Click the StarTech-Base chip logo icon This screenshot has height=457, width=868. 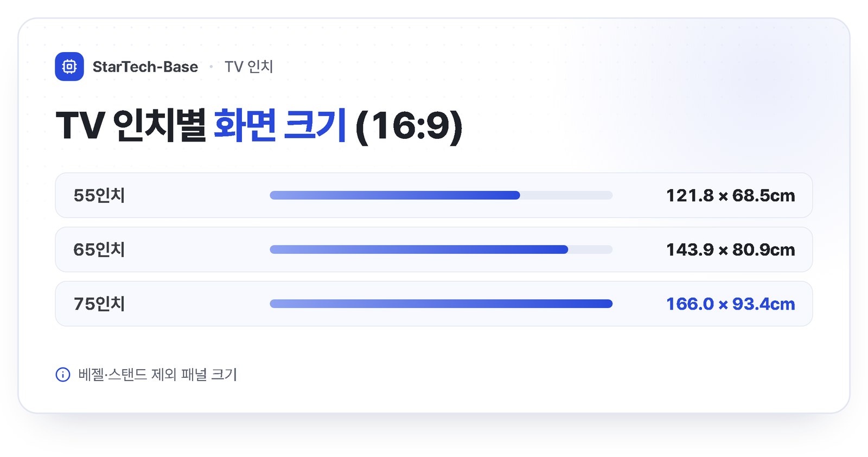click(x=69, y=67)
